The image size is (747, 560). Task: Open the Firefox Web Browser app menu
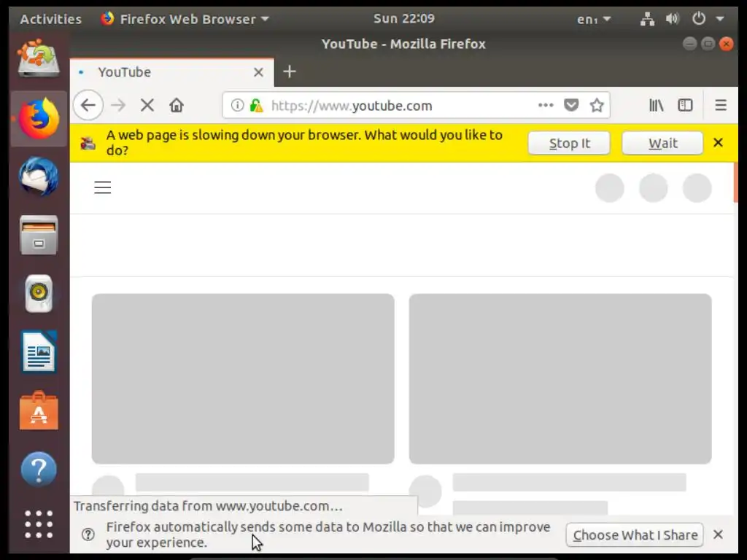tap(185, 19)
